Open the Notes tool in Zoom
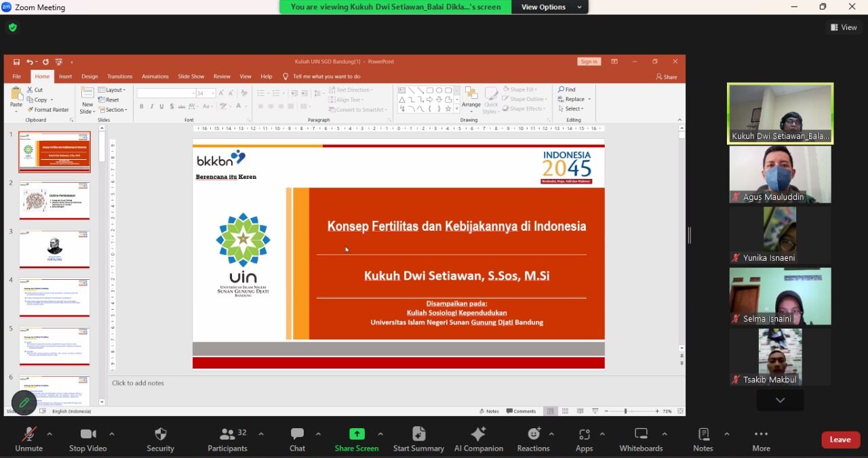 [x=703, y=439]
